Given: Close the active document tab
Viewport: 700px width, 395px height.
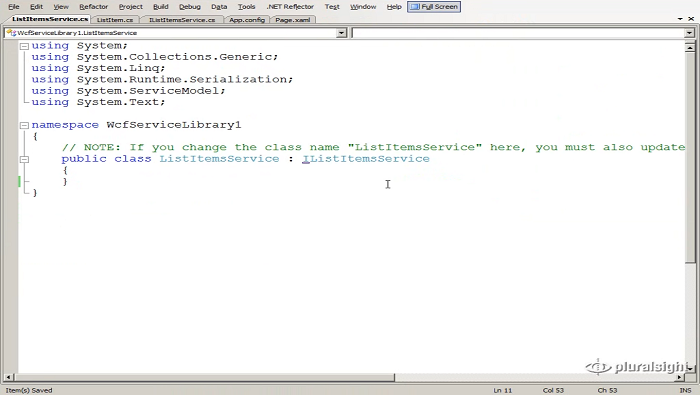Looking at the screenshot, I should coord(691,19).
